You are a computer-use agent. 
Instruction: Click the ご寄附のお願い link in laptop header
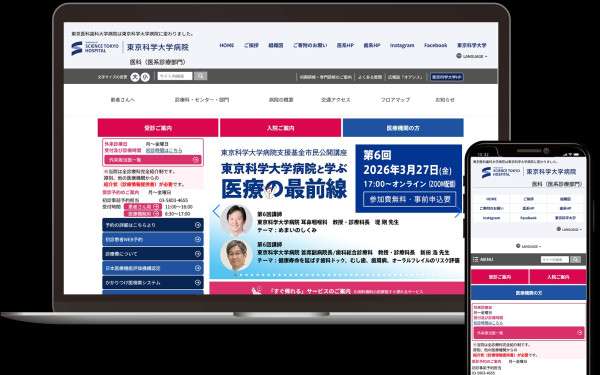pos(310,45)
